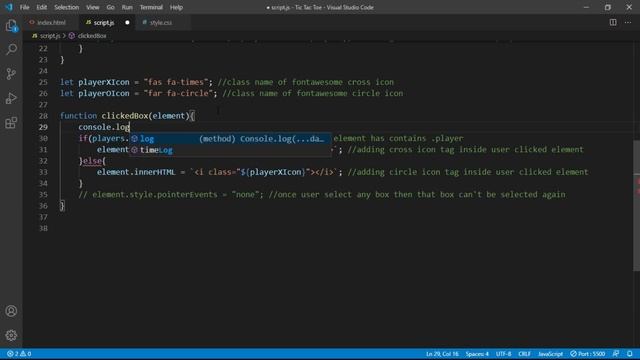
Task: Click the commented pointerEvents line 35
Action: 322,195
